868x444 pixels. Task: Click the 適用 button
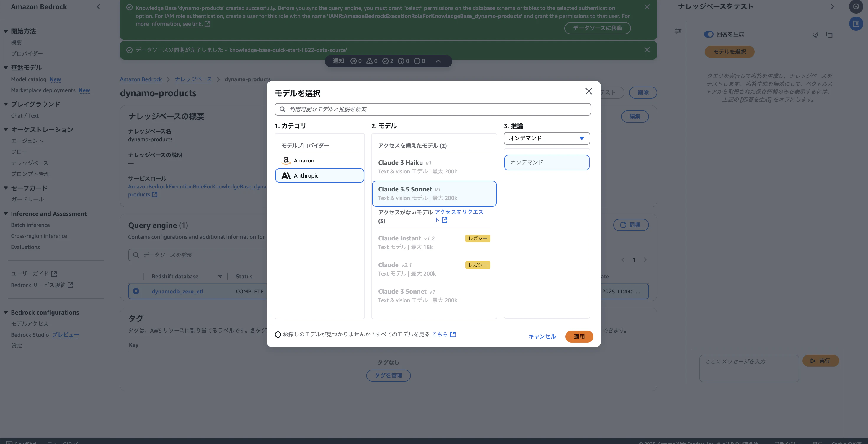[x=579, y=336]
